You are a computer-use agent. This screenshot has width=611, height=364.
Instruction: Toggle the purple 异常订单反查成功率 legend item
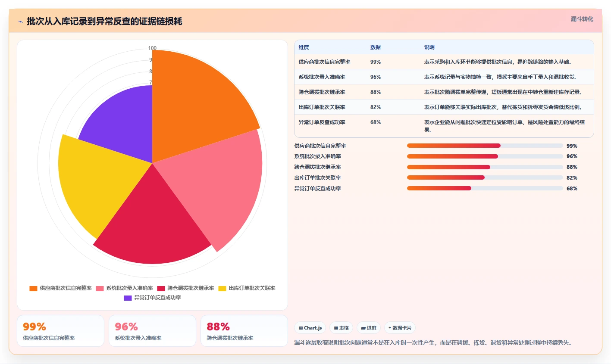click(x=152, y=298)
